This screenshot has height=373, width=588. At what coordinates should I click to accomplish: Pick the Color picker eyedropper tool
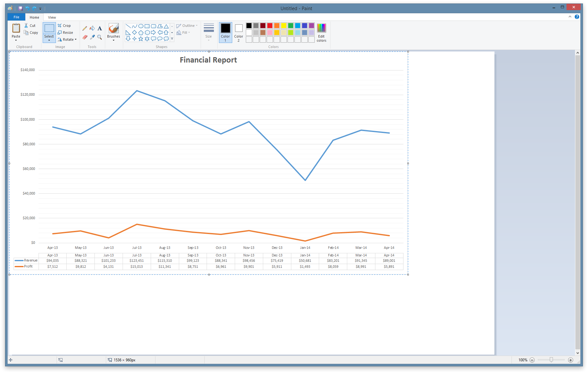click(x=92, y=37)
